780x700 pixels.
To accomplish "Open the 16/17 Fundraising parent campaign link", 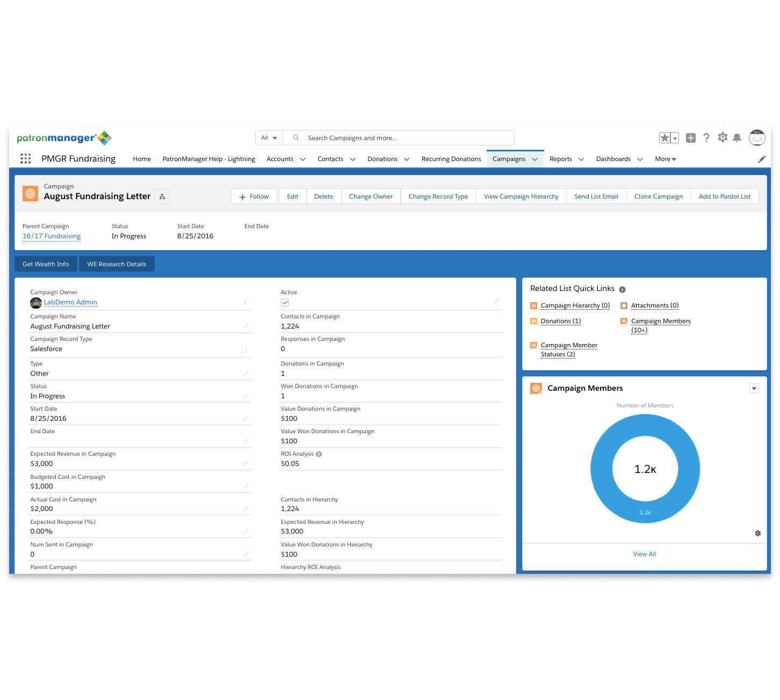I will (52, 236).
